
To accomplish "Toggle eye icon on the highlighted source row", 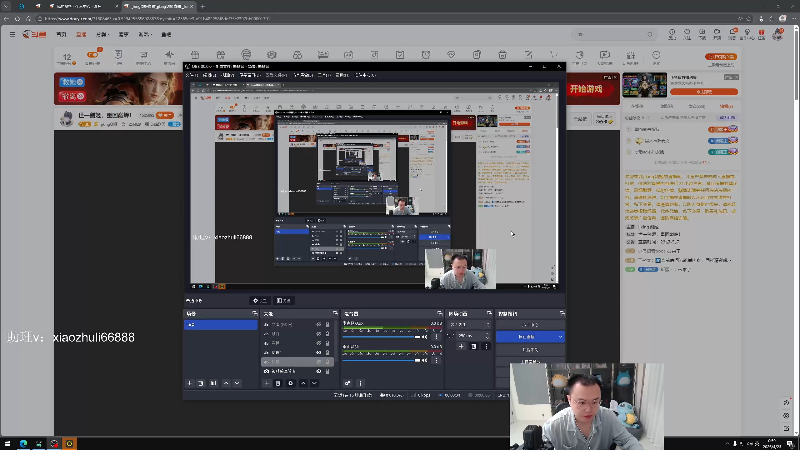I will coord(319,362).
